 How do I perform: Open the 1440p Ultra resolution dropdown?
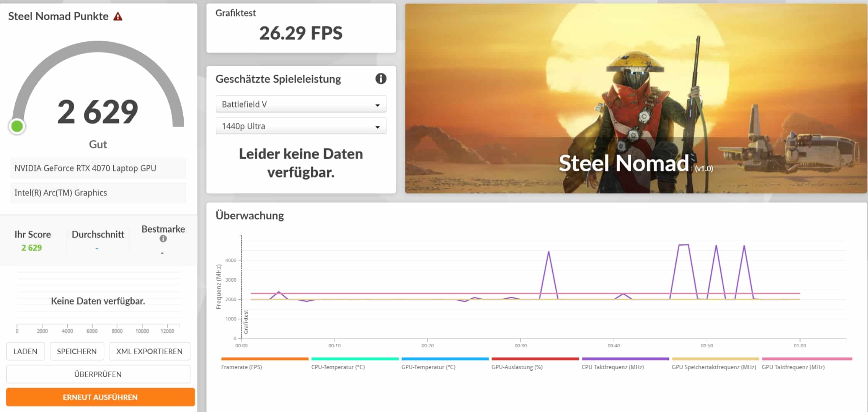[x=301, y=126]
